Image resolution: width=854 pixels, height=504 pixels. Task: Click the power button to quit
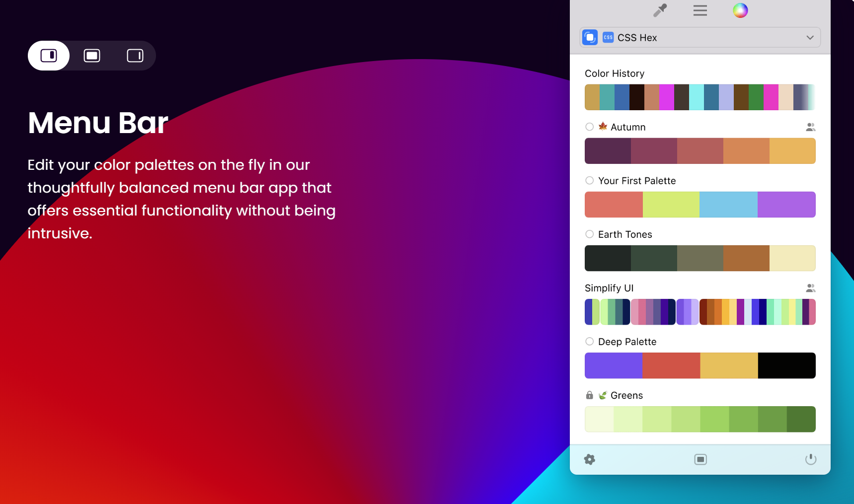(810, 459)
